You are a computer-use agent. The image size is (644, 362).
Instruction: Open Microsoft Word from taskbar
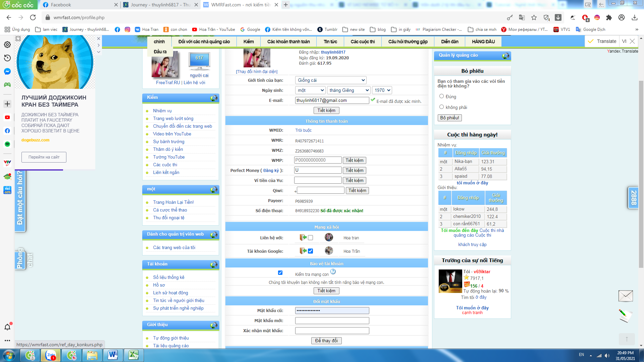(x=113, y=355)
